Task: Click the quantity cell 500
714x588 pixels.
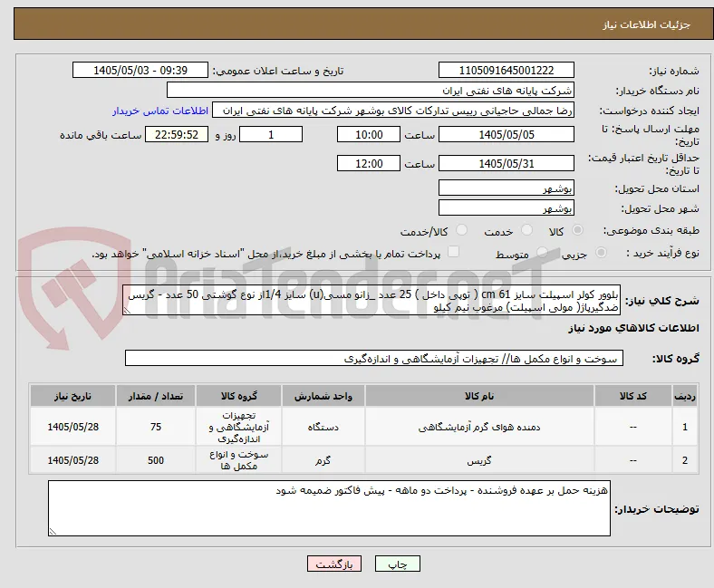Action: [x=156, y=461]
